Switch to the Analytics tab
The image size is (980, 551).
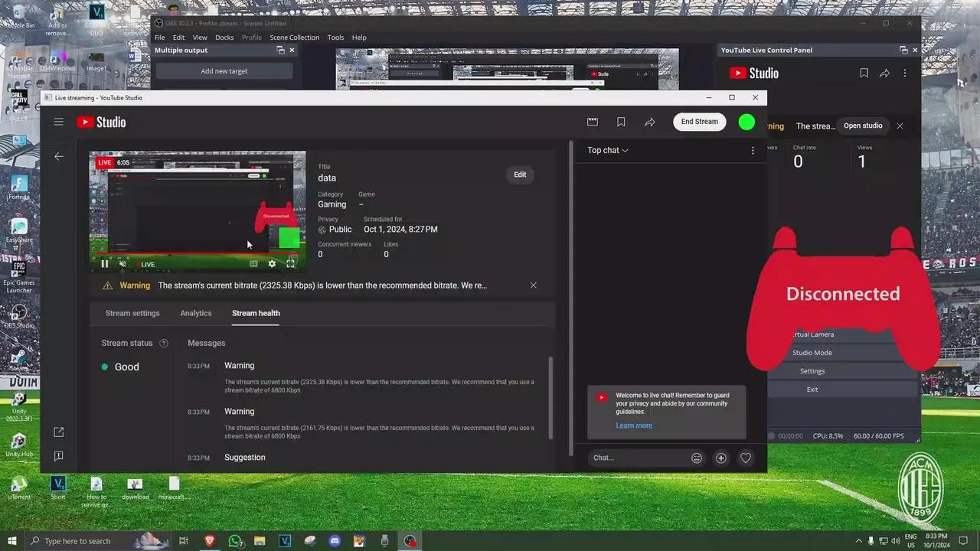click(x=196, y=313)
